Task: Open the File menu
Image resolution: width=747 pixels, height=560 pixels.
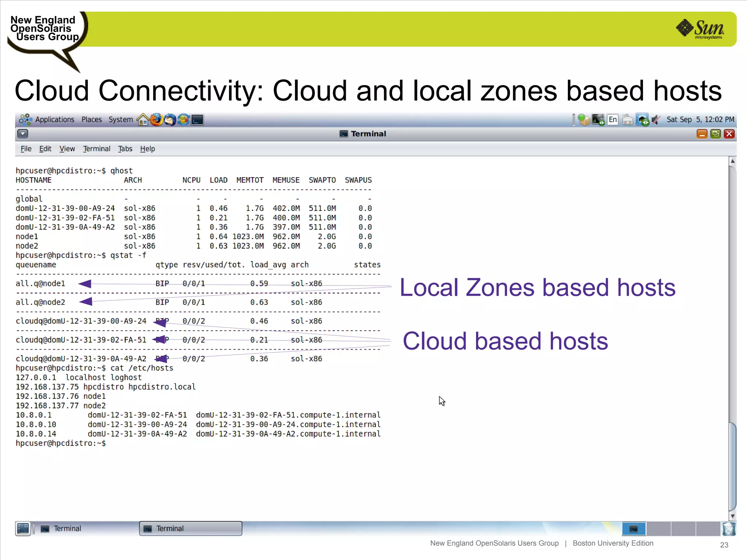Action: click(26, 149)
